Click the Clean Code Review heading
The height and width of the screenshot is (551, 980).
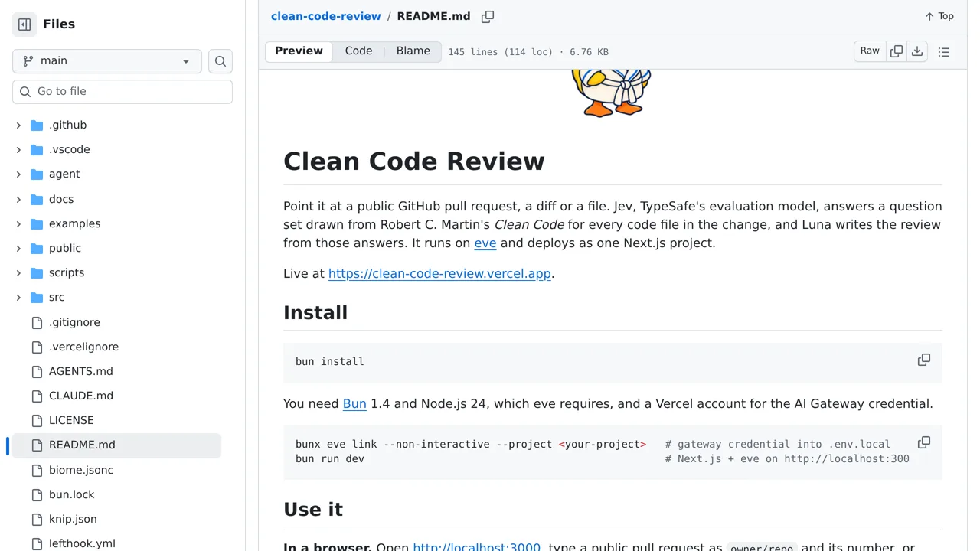pos(414,161)
